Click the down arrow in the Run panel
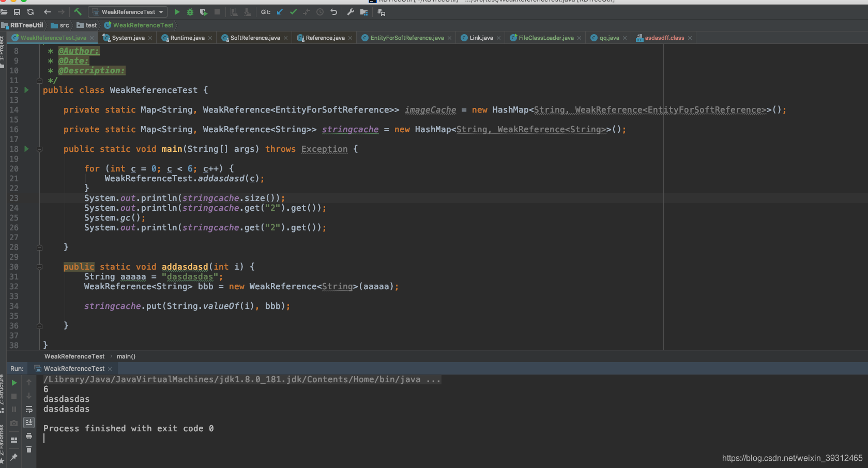Image resolution: width=868 pixels, height=468 pixels. 29,396
